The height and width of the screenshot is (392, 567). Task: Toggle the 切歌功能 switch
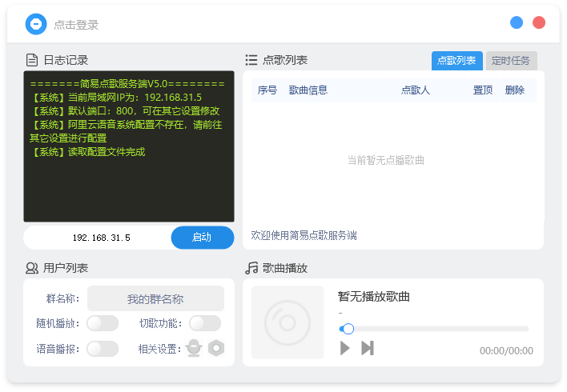tap(205, 323)
